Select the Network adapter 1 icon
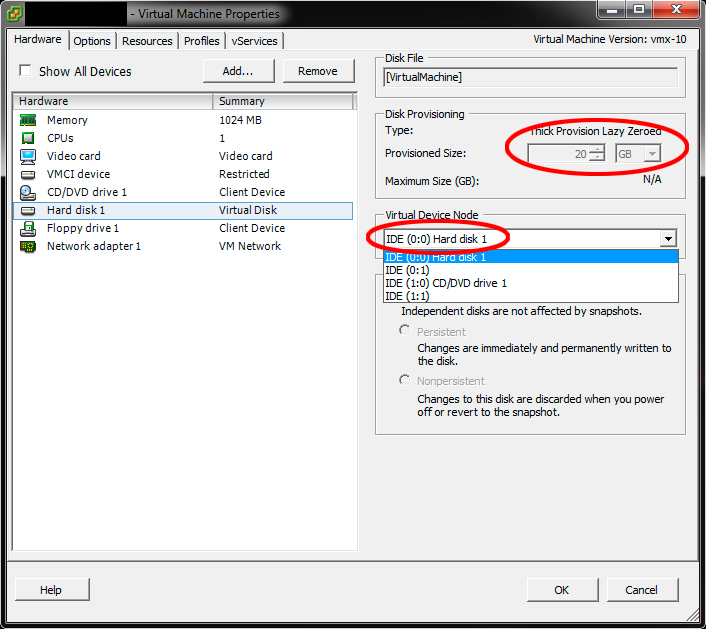Viewport: 706px width, 629px height. tap(28, 246)
